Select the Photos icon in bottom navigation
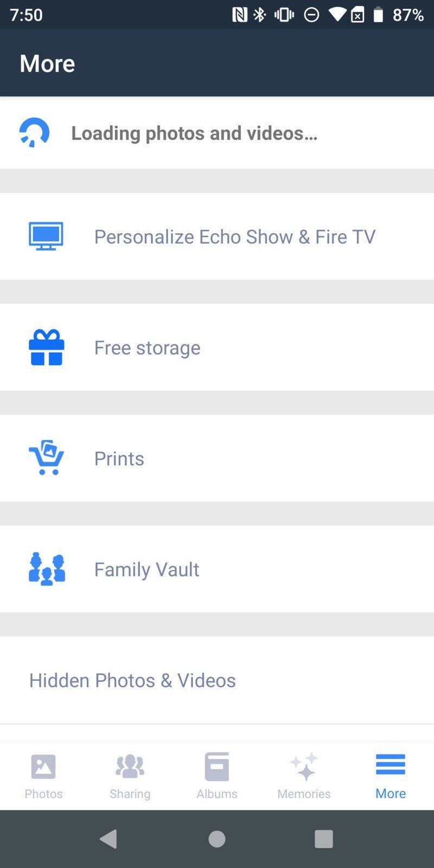The width and height of the screenshot is (434, 868). coord(43,767)
